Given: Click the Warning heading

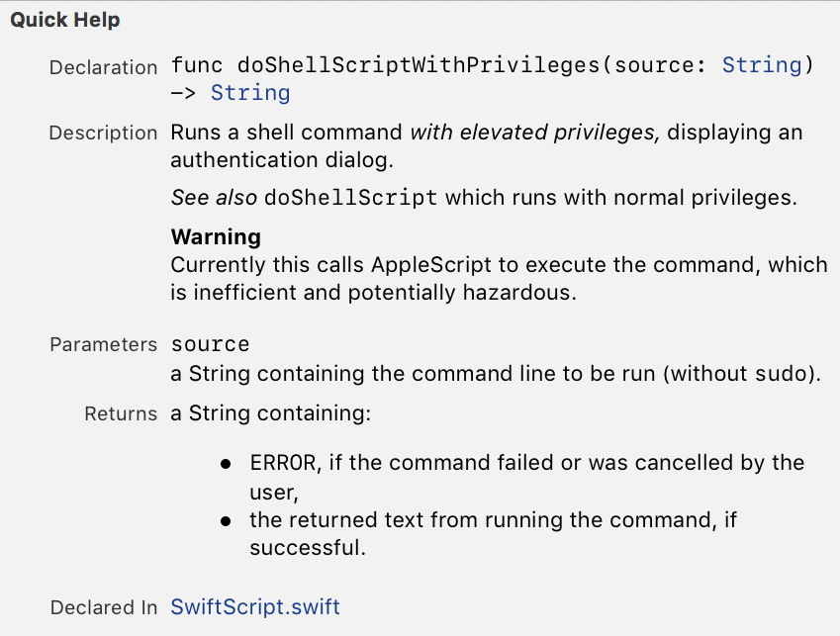Looking at the screenshot, I should coord(216,236).
